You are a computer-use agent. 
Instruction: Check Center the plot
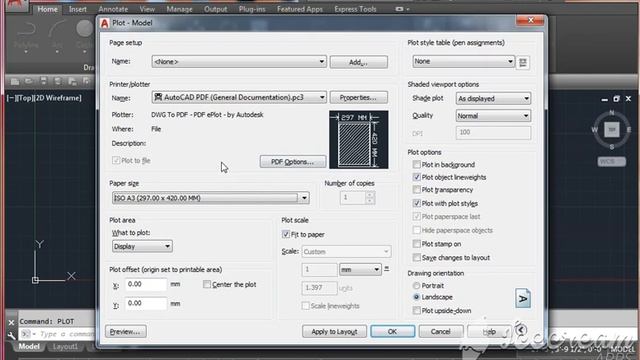pos(207,284)
